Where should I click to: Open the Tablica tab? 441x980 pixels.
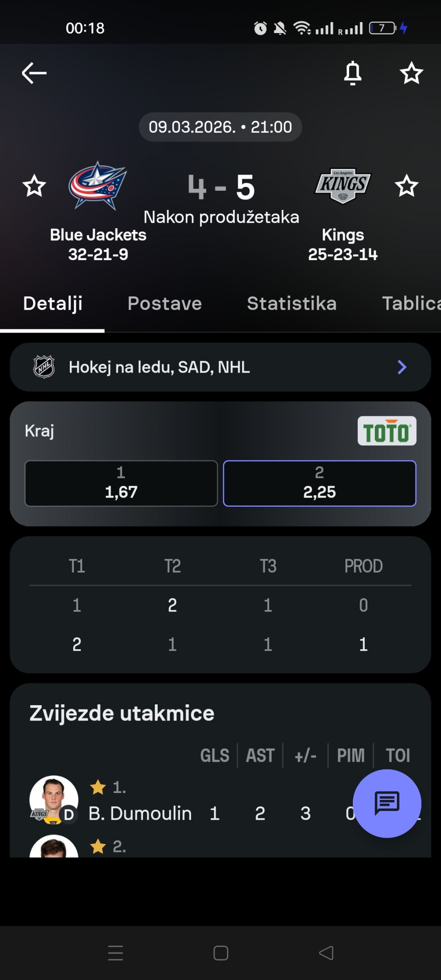coord(411,304)
